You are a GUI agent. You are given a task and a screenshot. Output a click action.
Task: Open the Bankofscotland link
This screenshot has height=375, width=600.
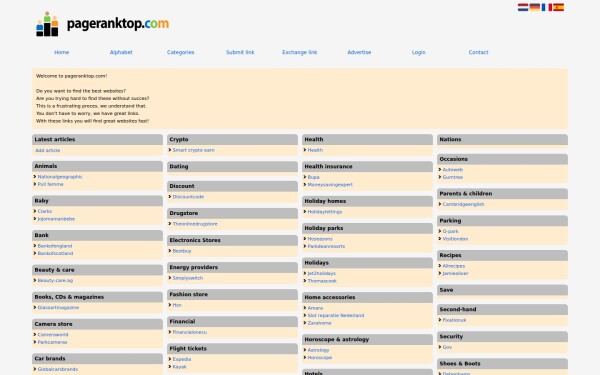[55, 253]
